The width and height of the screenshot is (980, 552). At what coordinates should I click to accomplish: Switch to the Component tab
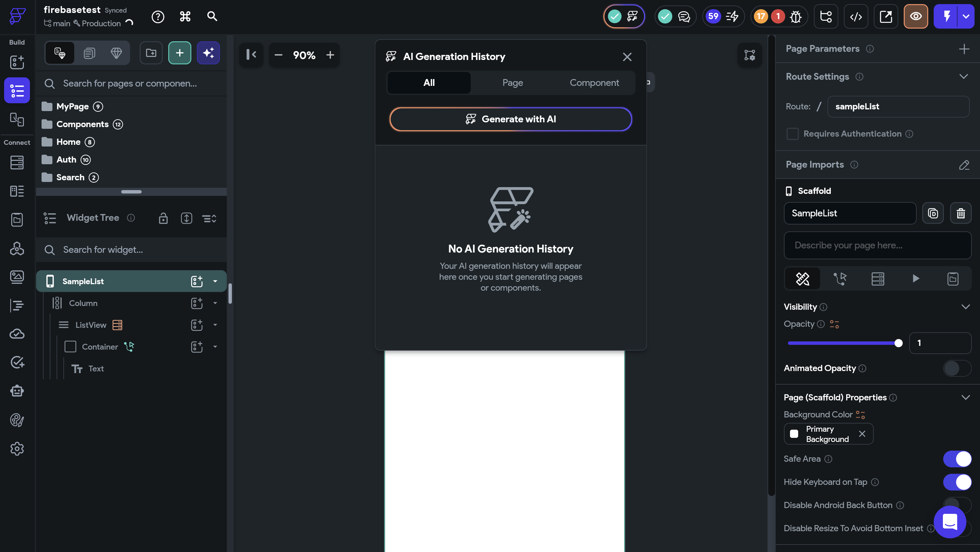(594, 82)
